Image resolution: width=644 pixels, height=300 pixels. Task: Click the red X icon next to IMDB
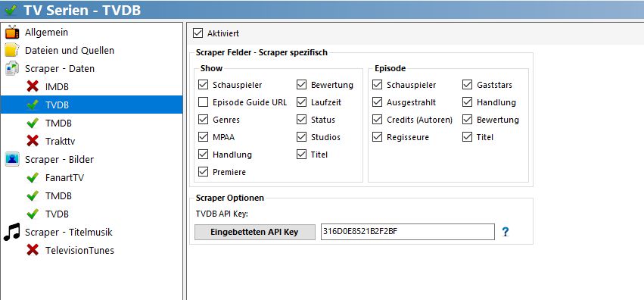(x=33, y=86)
